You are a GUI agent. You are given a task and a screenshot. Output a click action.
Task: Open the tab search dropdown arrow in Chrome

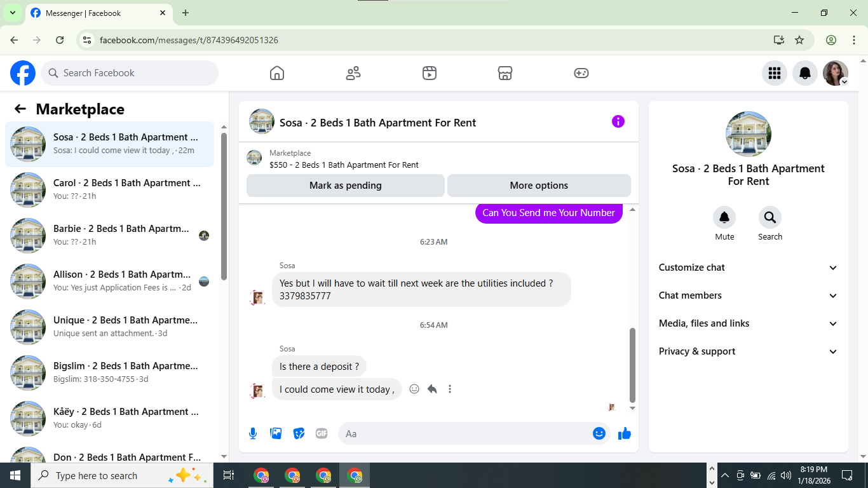(12, 13)
